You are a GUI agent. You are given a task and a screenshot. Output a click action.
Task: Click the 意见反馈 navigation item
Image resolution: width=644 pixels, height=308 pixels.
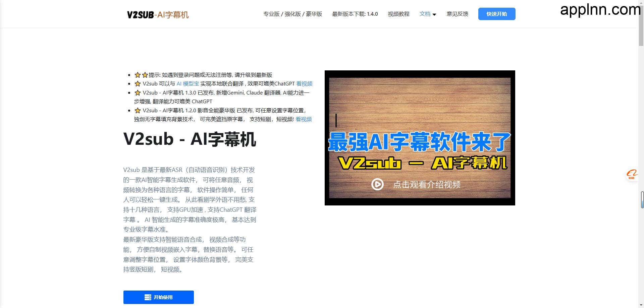click(457, 14)
